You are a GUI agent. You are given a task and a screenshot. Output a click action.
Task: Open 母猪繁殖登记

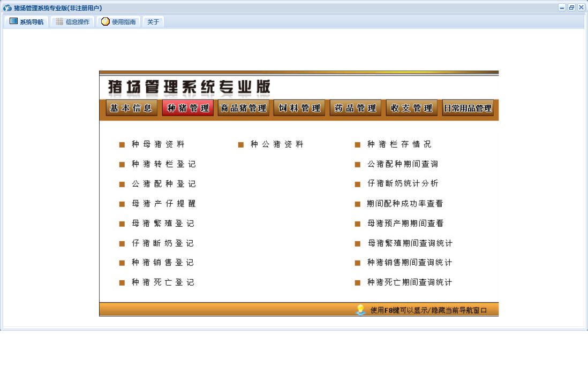163,224
